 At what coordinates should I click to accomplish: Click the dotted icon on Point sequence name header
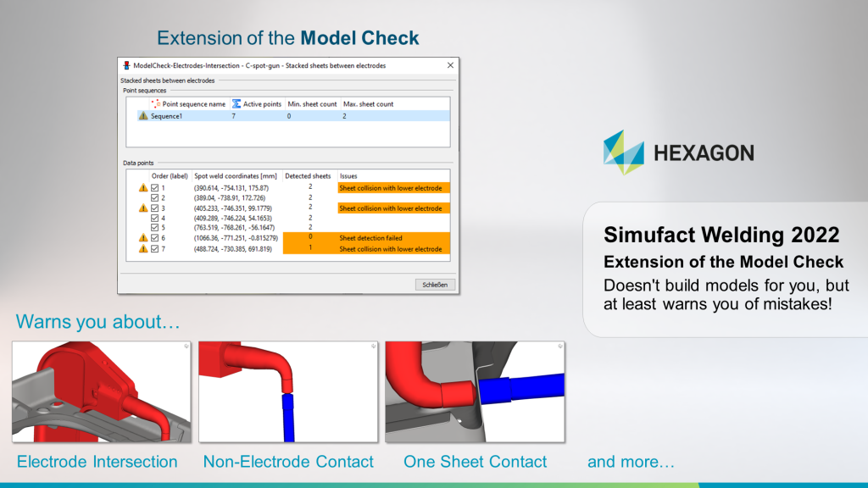tap(155, 104)
